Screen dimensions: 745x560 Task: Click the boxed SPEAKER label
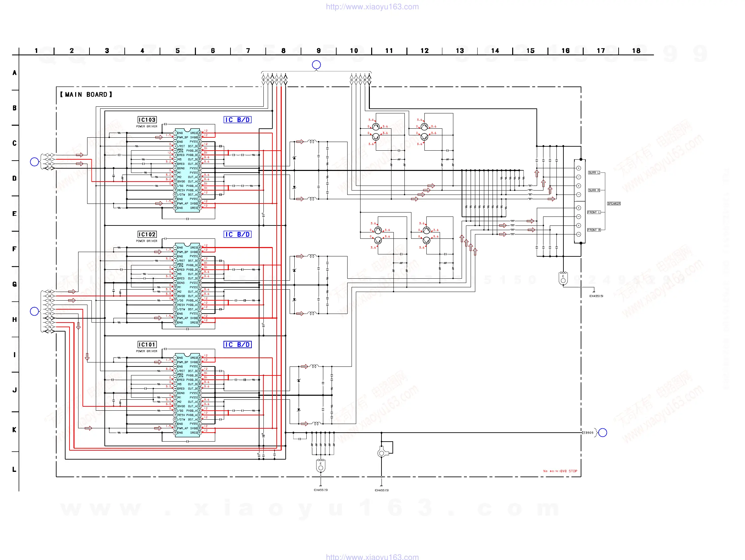(614, 204)
